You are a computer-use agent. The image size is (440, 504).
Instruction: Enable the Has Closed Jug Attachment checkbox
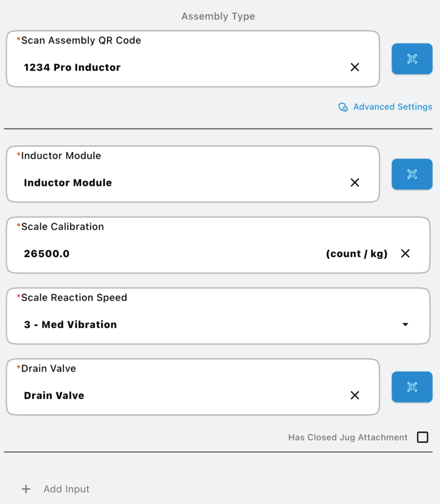422,437
